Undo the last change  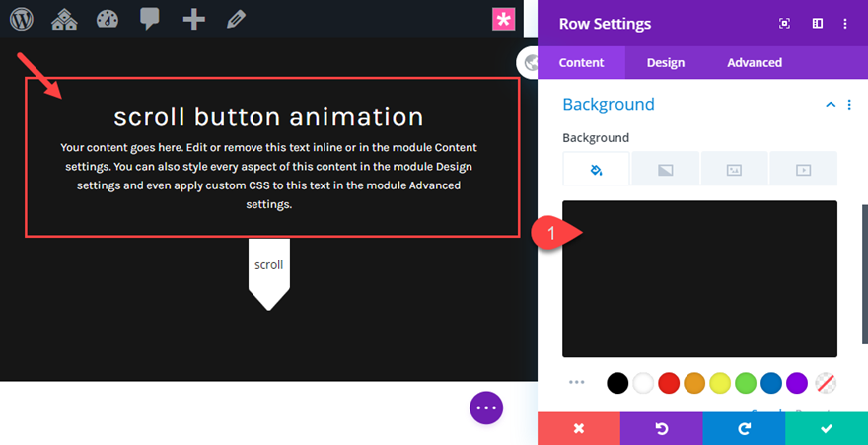coord(662,428)
